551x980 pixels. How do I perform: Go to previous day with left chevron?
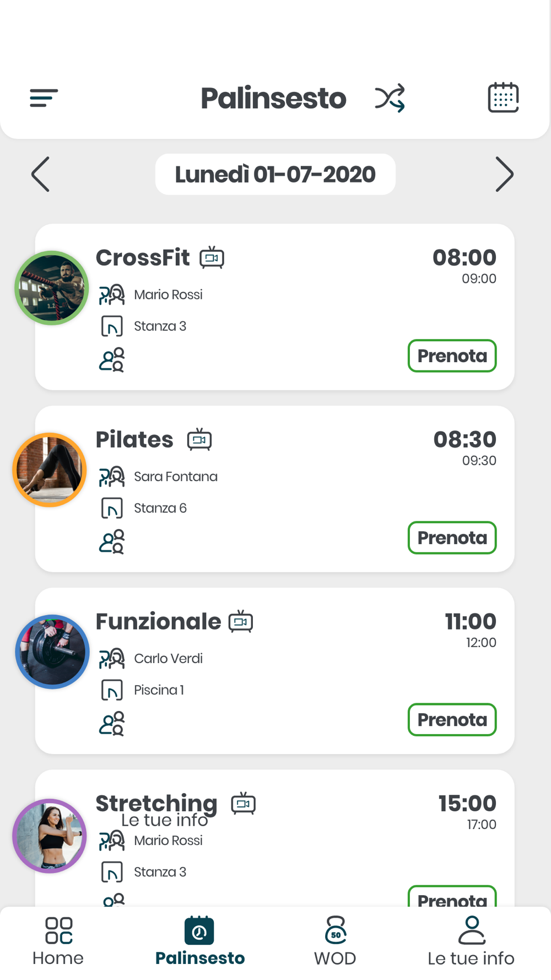[41, 174]
